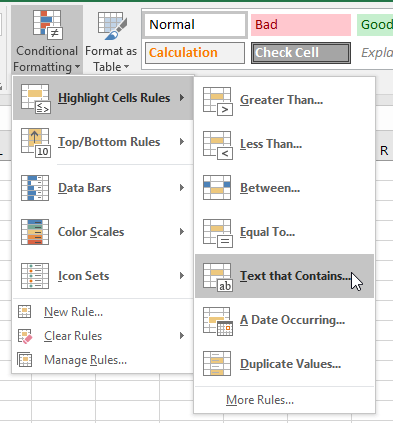
Task: Click the Duplicate Values icon
Action: pos(217,363)
